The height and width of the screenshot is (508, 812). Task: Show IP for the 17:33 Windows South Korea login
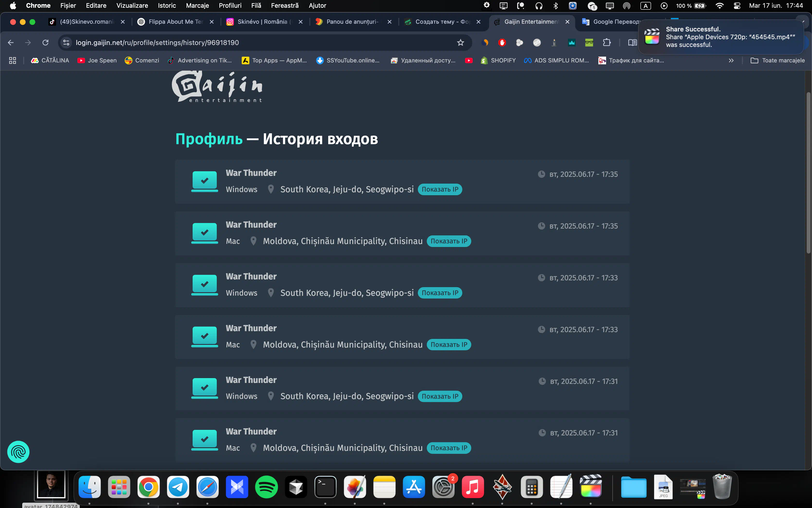[440, 293]
